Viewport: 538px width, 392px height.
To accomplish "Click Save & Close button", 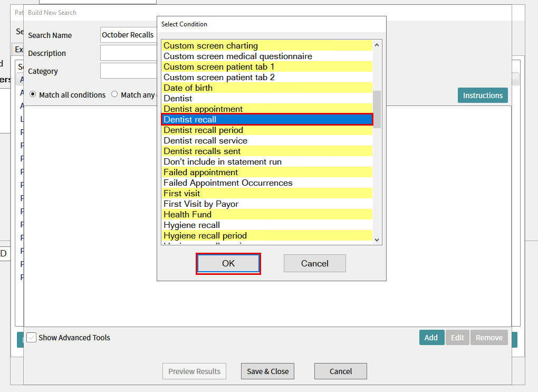I will point(267,371).
